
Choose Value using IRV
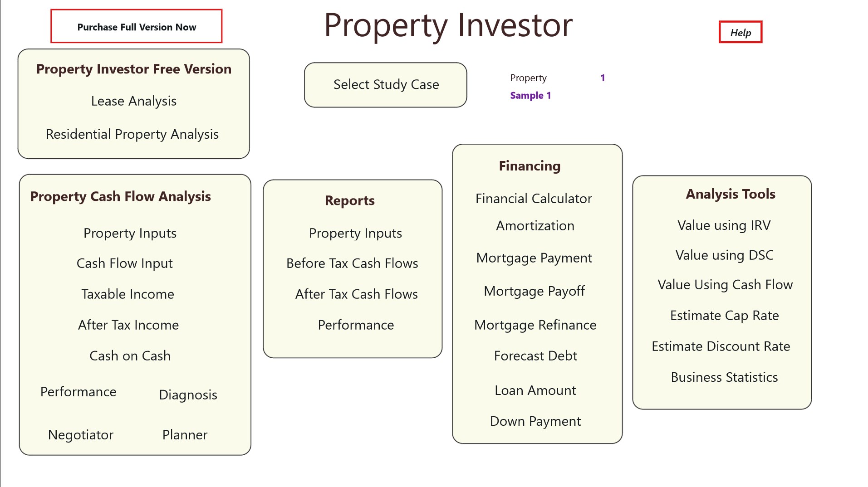pos(724,225)
